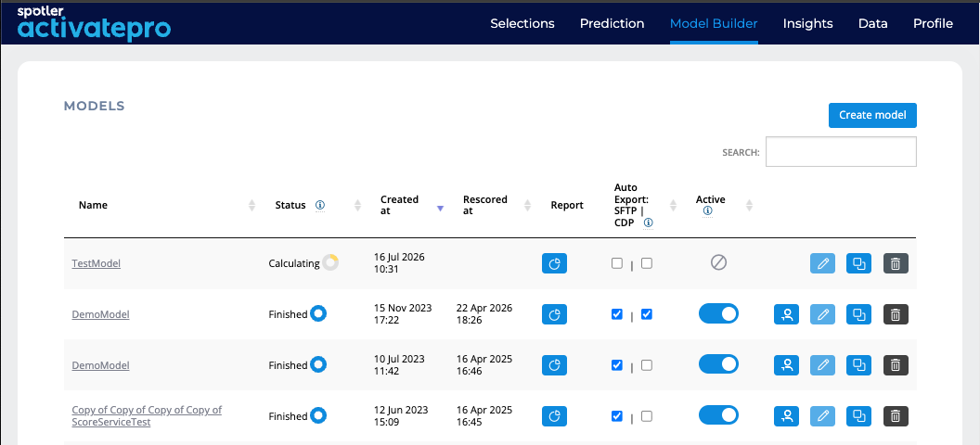This screenshot has width=980, height=445.
Task: Open the Prediction menu item
Action: point(612,24)
